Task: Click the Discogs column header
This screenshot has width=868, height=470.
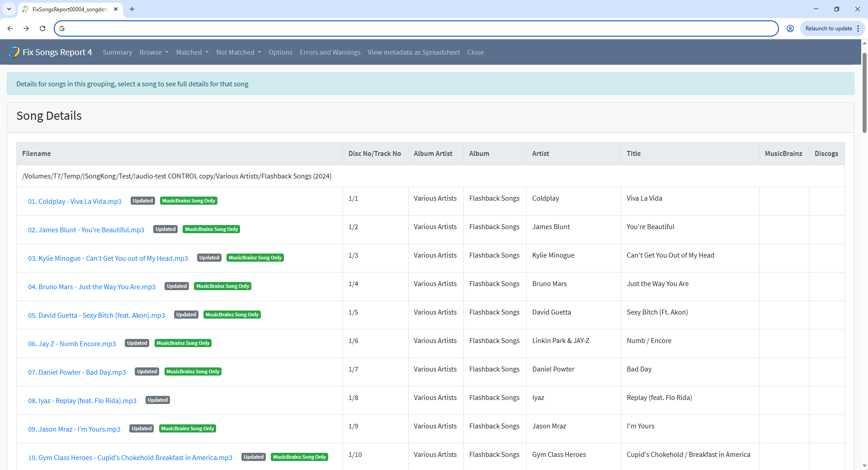Action: point(826,154)
